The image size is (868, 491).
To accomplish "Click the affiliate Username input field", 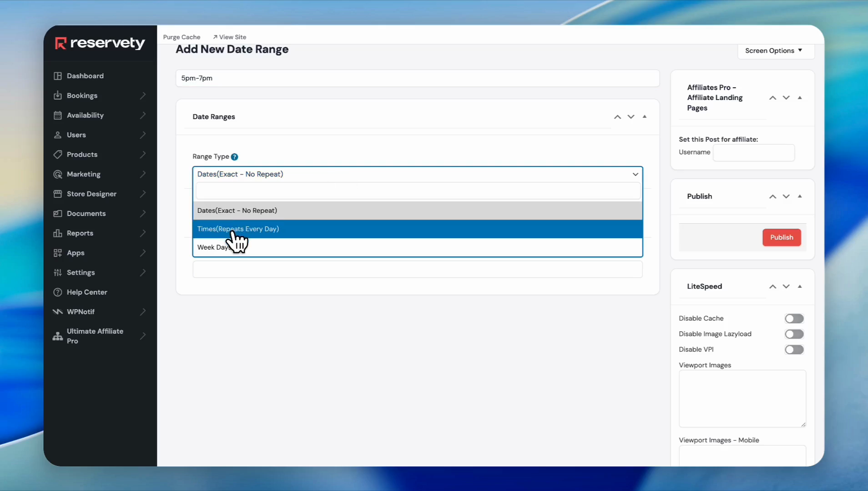I will click(x=753, y=153).
